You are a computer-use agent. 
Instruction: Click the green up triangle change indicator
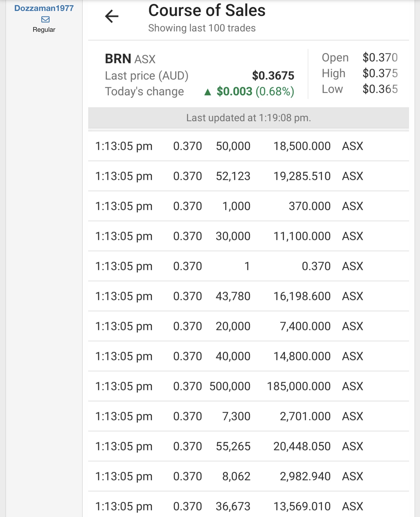(x=208, y=92)
